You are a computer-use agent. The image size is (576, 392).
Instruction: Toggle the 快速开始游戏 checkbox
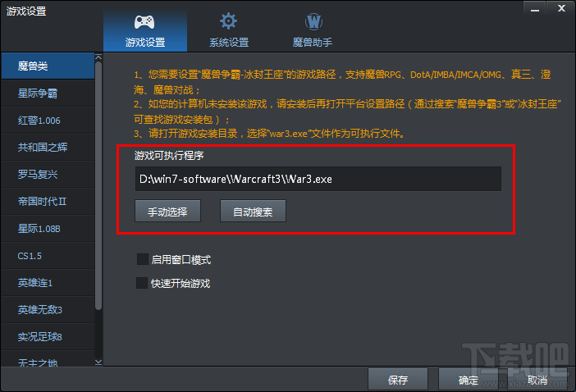pyautogui.click(x=142, y=283)
